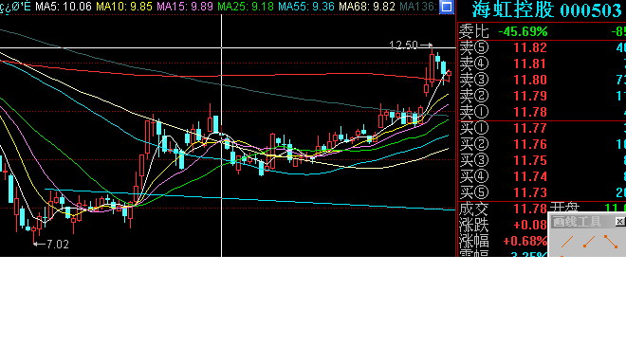Click the 画线工具 panel title bar
Viewport: 626px width, 364px height.
pyautogui.click(x=587, y=221)
